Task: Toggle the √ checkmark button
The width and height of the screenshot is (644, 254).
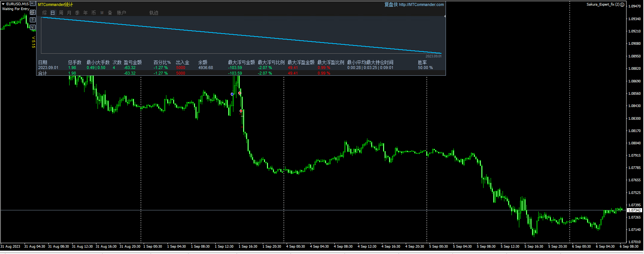Action: click(x=33, y=27)
